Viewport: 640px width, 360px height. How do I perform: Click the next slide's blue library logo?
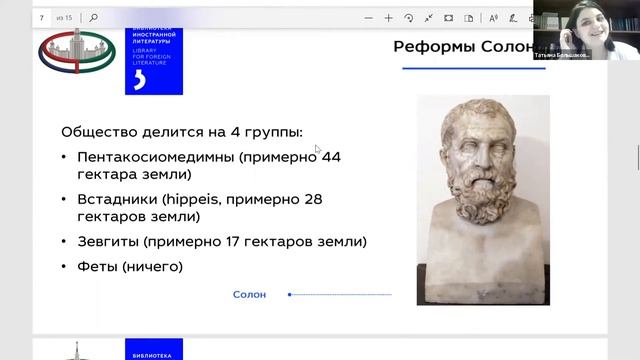pos(154,349)
